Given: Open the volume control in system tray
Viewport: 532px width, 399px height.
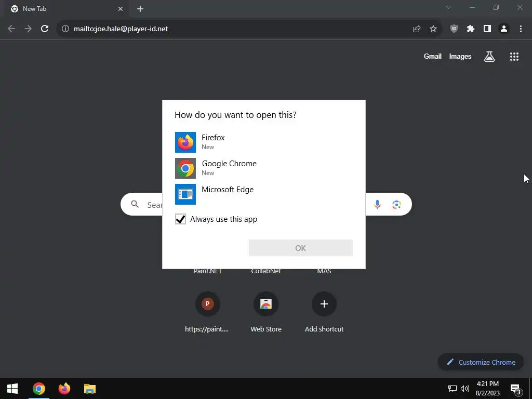Looking at the screenshot, I should (465, 389).
